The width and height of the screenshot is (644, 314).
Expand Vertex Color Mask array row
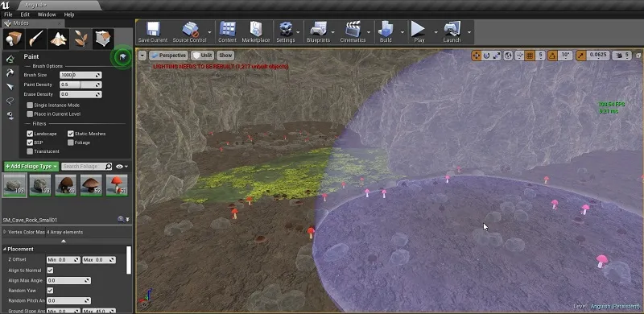(5, 232)
